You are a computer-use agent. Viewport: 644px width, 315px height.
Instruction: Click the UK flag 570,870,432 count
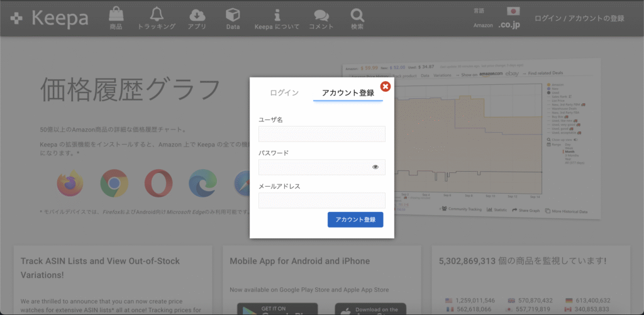pyautogui.click(x=530, y=300)
